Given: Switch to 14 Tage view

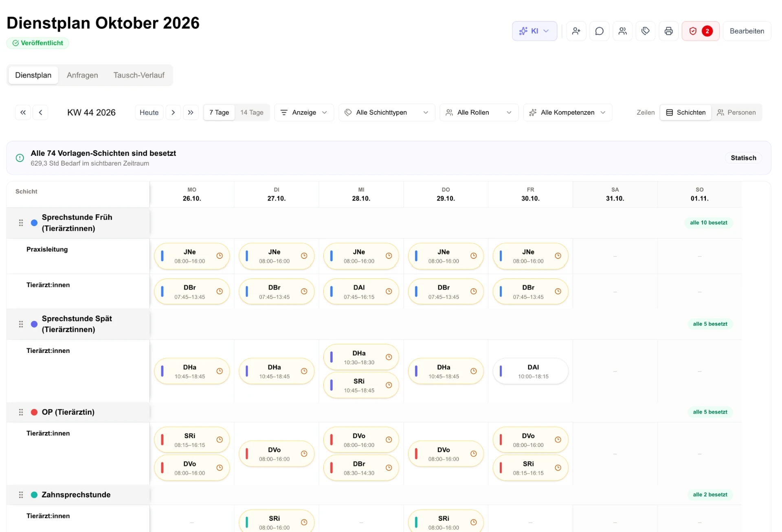Looking at the screenshot, I should pyautogui.click(x=252, y=112).
